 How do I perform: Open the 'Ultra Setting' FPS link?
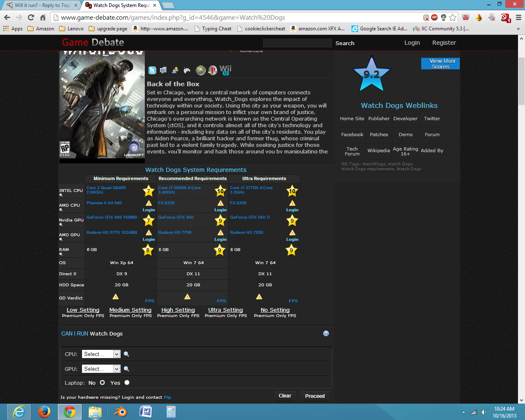[226, 310]
